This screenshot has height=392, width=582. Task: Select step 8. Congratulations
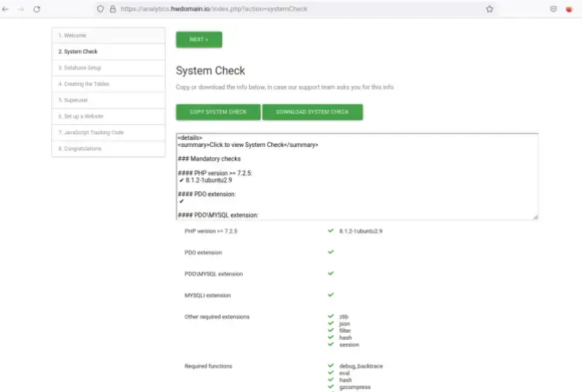pos(108,149)
